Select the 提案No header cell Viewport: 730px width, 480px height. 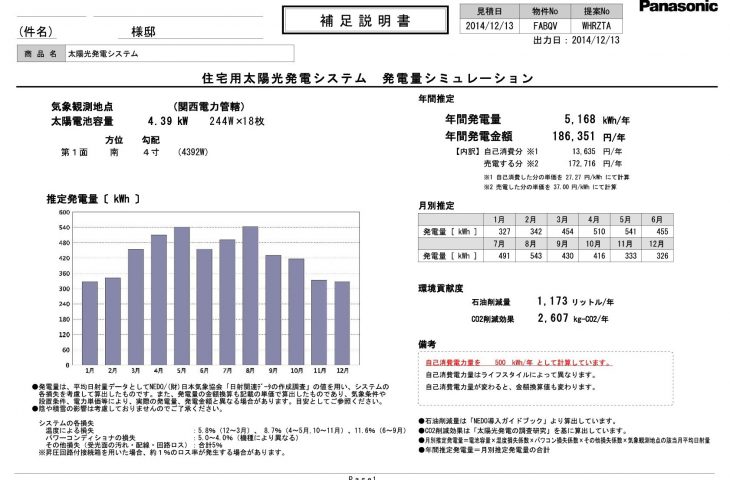tap(596, 11)
